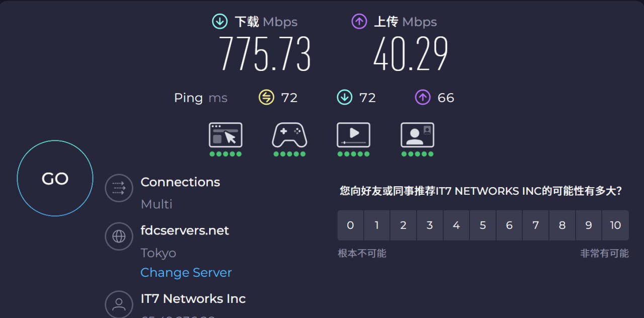Screen dimensions: 644x318
Task: Click the fdcservers.net server name
Action: pos(185,230)
